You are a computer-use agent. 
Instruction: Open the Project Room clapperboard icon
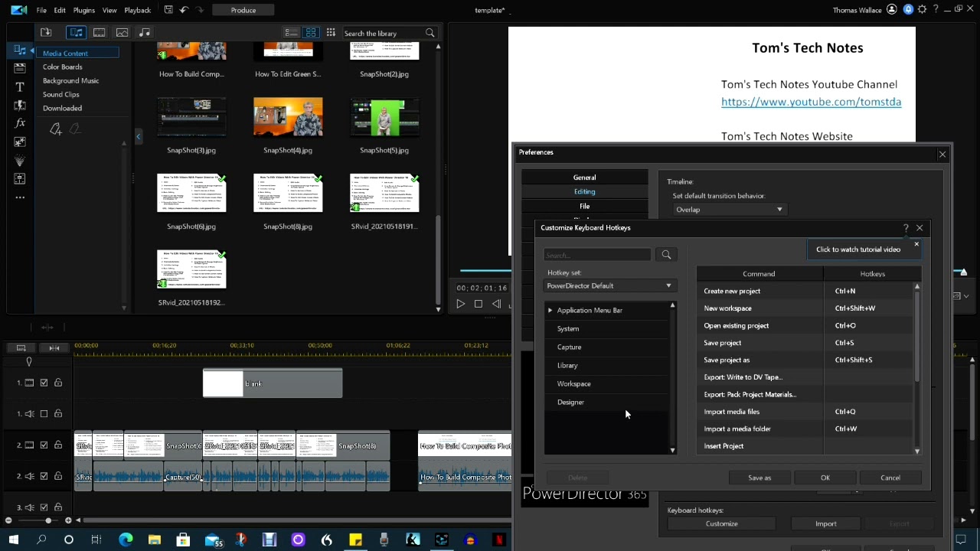(20, 68)
